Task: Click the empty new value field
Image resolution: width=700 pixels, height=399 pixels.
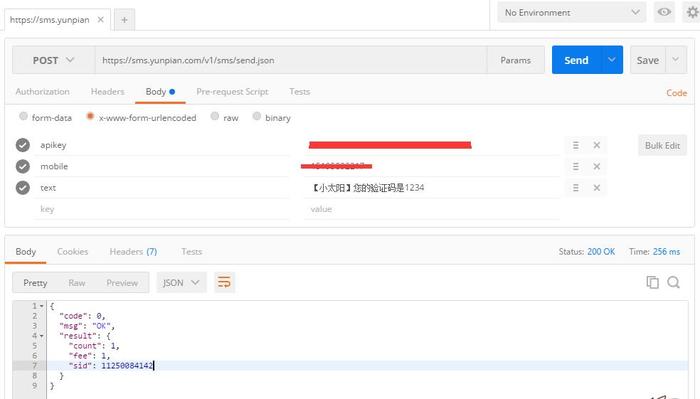Action: (432, 209)
